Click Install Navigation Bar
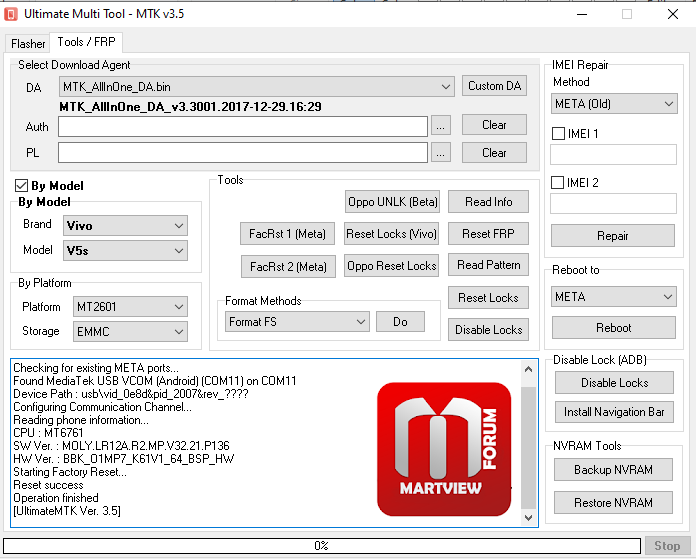Image resolution: width=696 pixels, height=559 pixels. pyautogui.click(x=614, y=412)
